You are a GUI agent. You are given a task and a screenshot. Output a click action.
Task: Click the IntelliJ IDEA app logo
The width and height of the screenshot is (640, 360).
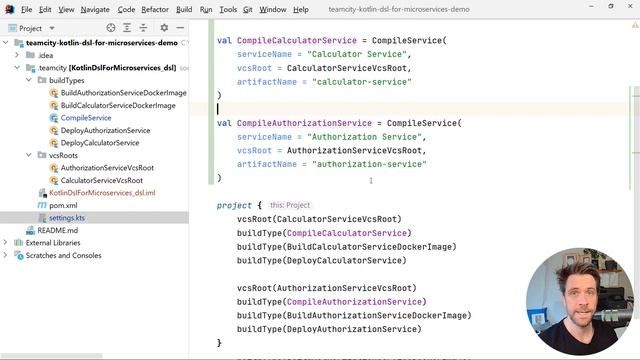(x=9, y=9)
